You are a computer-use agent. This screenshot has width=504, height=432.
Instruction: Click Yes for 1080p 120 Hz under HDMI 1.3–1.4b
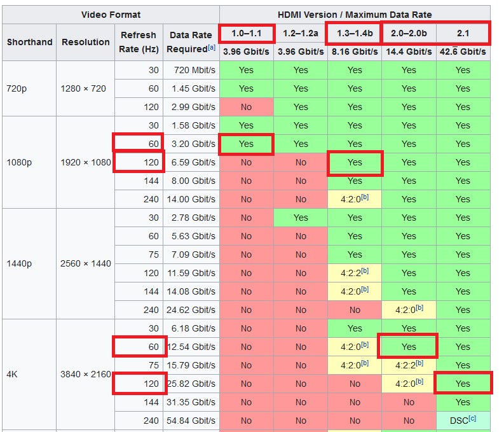tap(355, 162)
